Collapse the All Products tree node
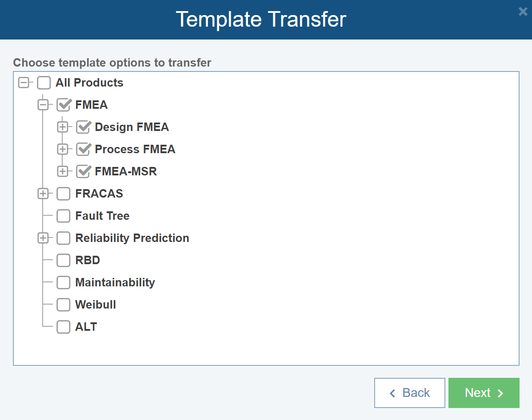Image resolution: width=532 pixels, height=420 pixels. 24,83
